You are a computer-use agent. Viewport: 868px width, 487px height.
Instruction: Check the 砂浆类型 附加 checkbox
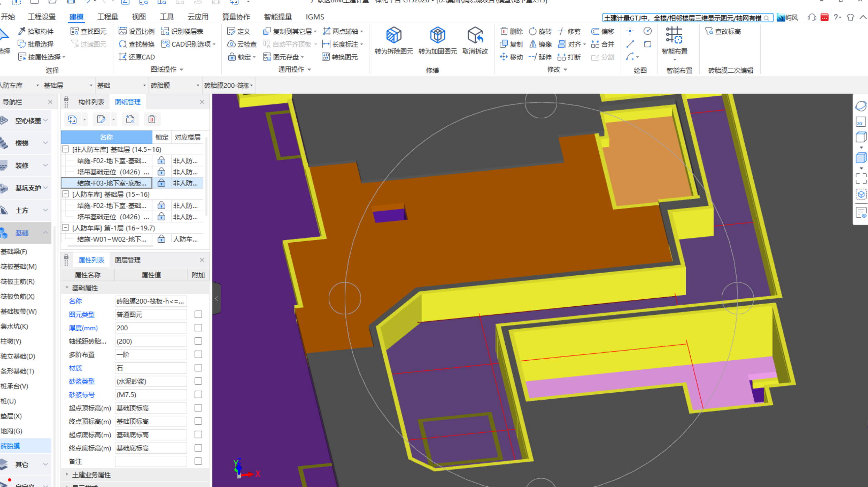tap(198, 381)
